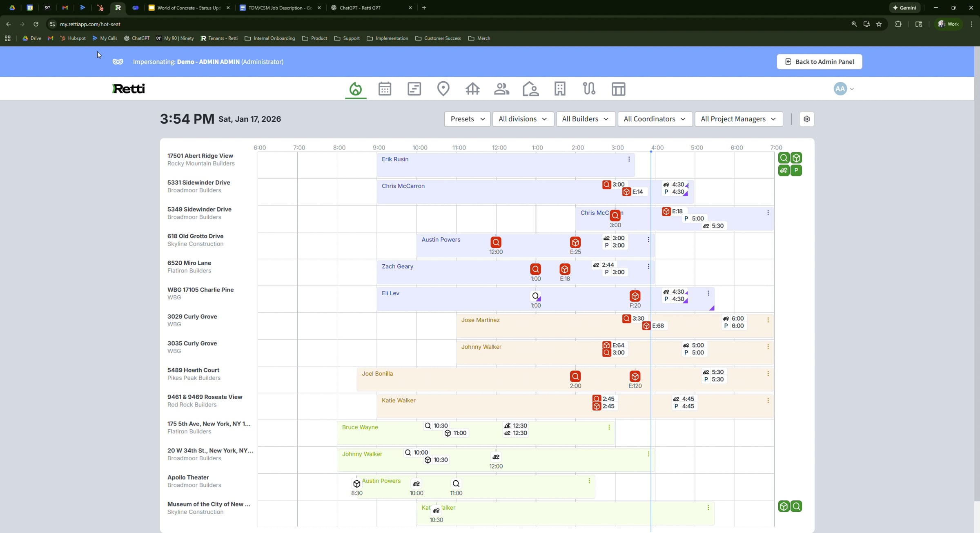Open the house frame icon in navigation

(x=472, y=89)
